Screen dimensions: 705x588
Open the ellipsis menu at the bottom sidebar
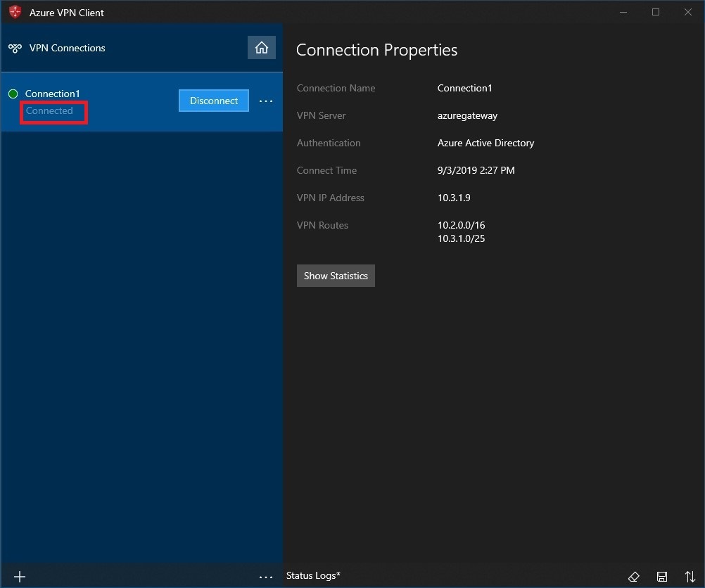point(265,576)
